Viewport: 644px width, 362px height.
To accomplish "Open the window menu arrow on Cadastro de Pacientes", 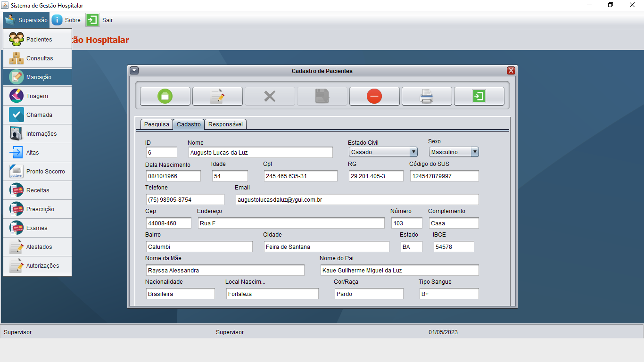I will pos(134,71).
